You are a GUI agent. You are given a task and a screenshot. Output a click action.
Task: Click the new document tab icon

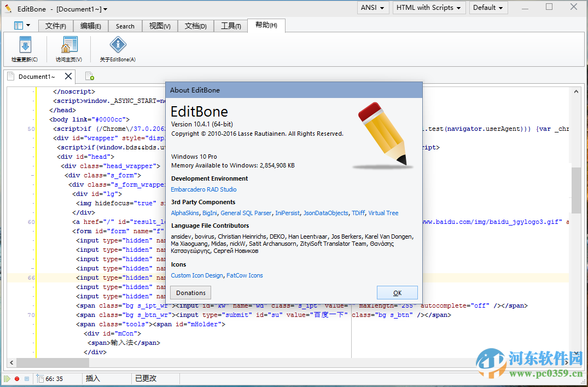pos(89,77)
